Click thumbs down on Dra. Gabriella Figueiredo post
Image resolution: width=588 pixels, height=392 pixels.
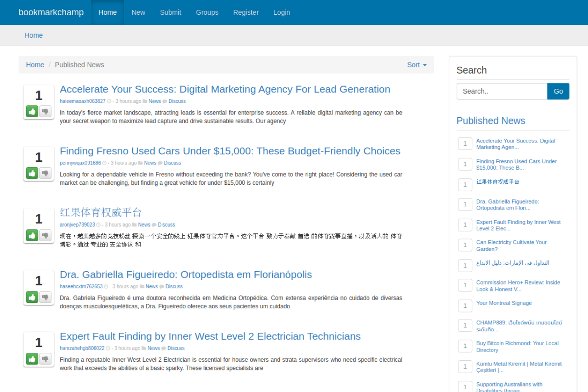[45, 297]
